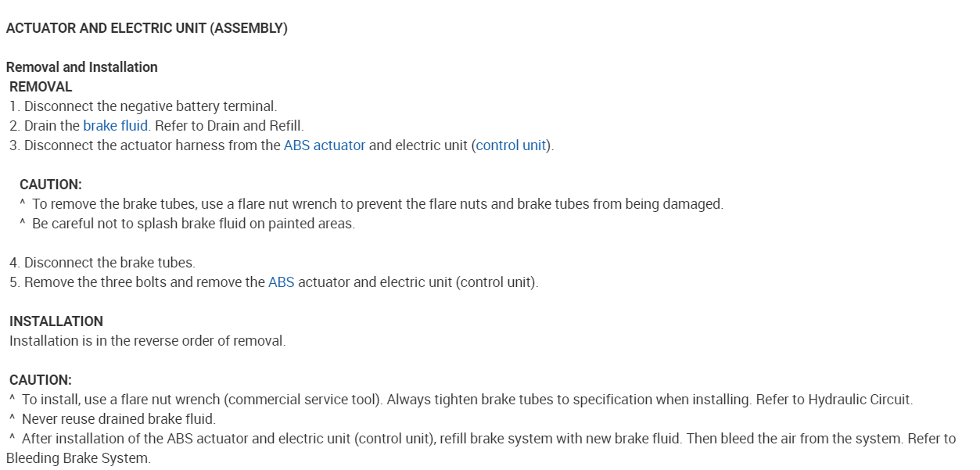Click 'Refer to Drain and Refill' text

(x=229, y=126)
